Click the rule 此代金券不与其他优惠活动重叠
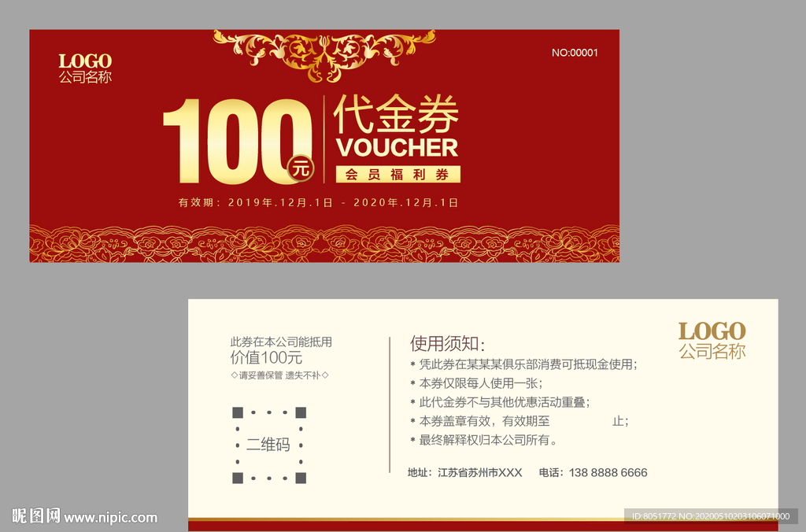The height and width of the screenshot is (532, 806). (500, 402)
